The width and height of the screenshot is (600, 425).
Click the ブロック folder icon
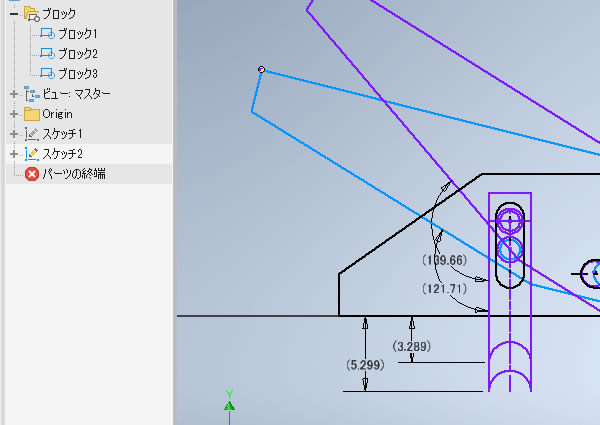click(31, 13)
